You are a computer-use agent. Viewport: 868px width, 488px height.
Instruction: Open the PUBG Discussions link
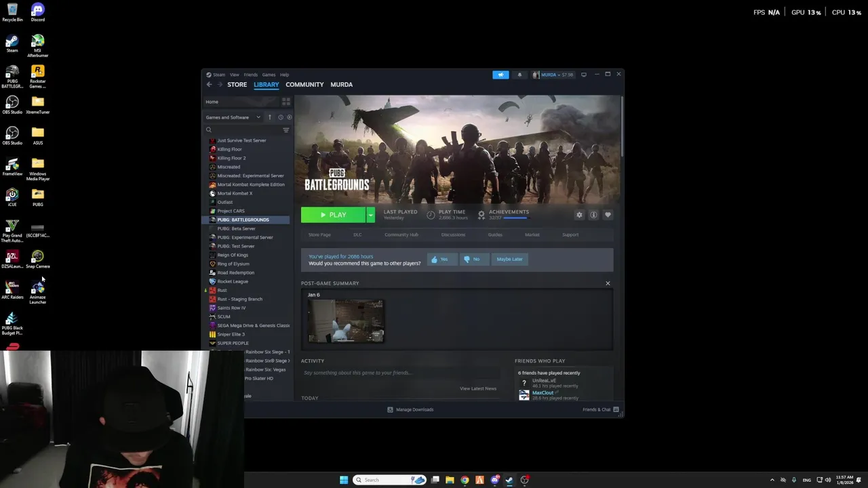[x=453, y=235]
